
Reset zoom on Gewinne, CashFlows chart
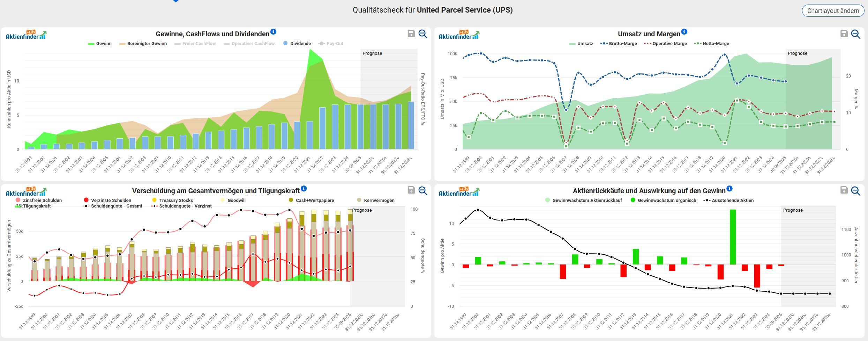[423, 34]
